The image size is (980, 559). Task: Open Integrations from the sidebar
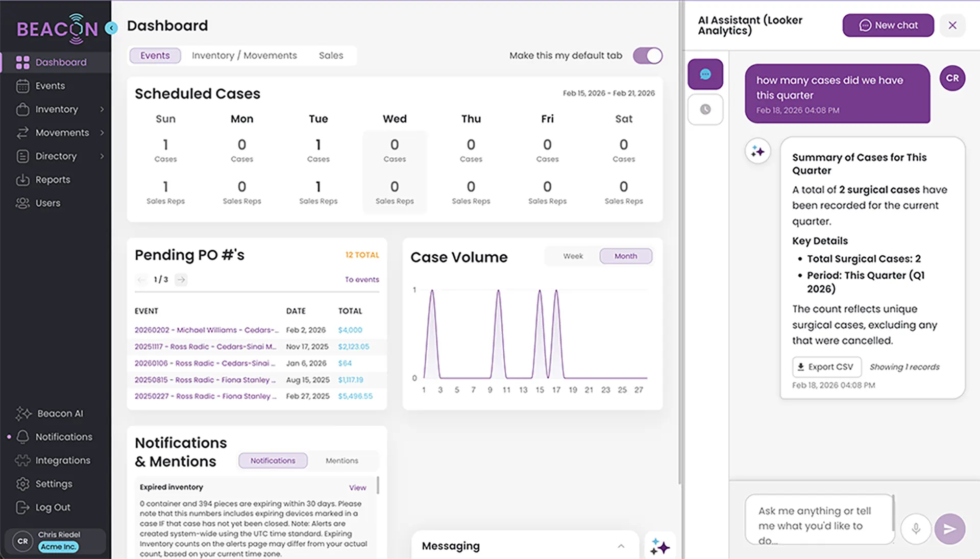(62, 460)
